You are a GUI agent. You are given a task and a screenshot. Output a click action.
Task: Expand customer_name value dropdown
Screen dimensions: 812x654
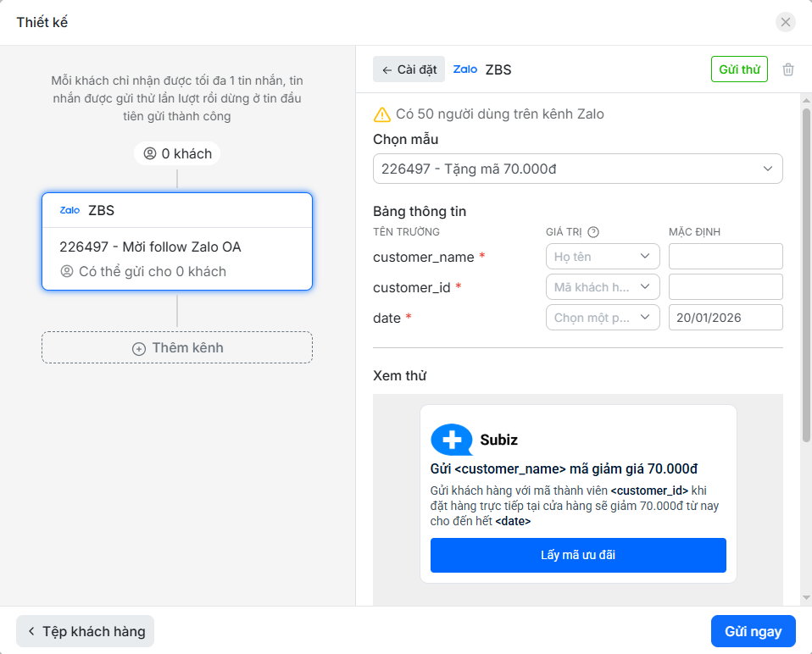point(603,257)
